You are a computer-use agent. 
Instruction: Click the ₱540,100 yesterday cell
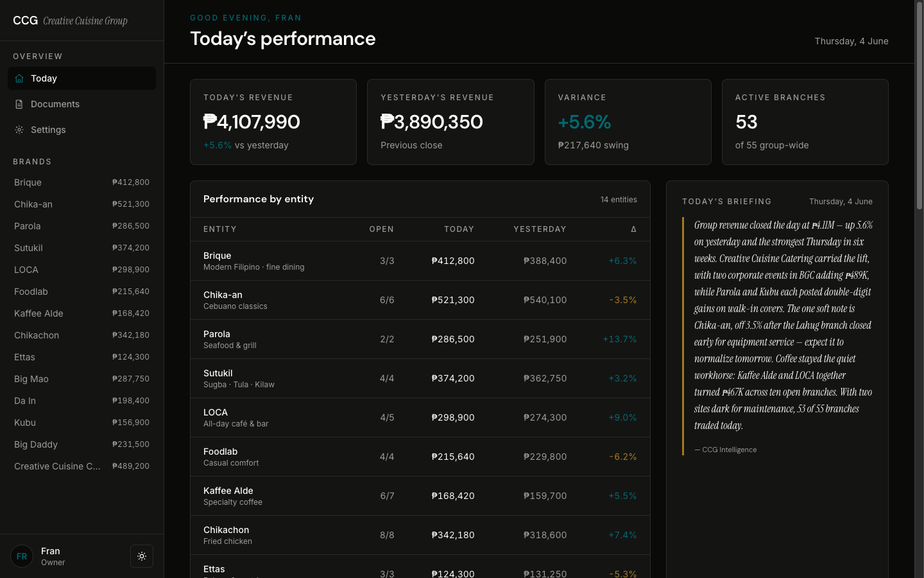(x=545, y=300)
